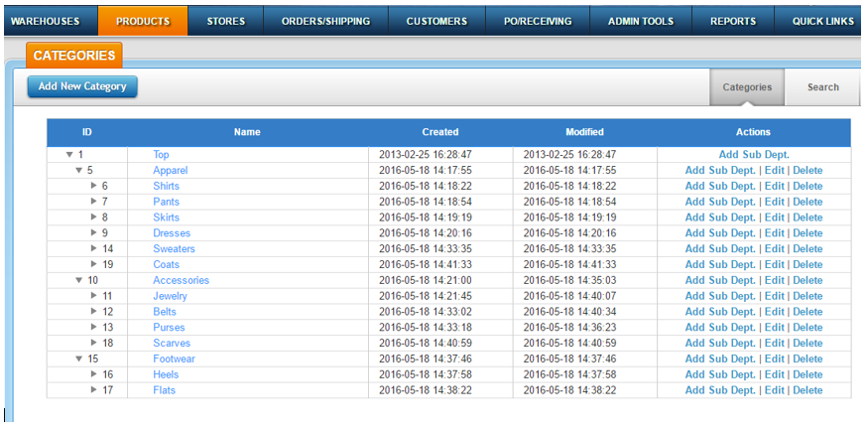
Task: Click Add Sub Dept. for Belts
Action: click(720, 312)
